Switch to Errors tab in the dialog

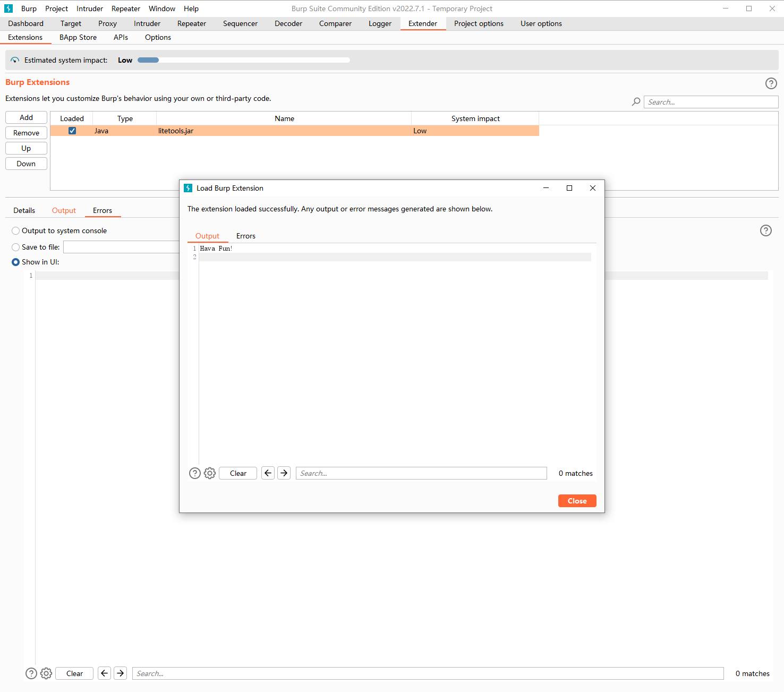pyautogui.click(x=246, y=236)
